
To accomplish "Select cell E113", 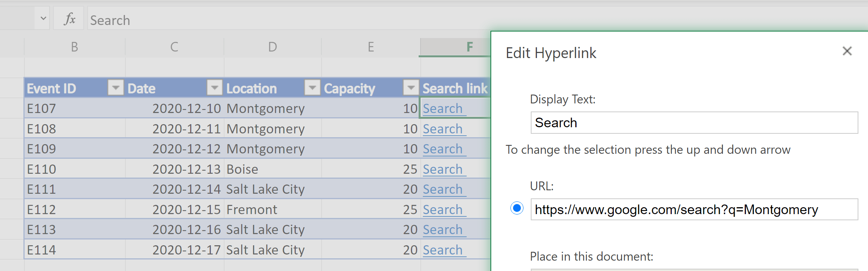I will pyautogui.click(x=75, y=229).
